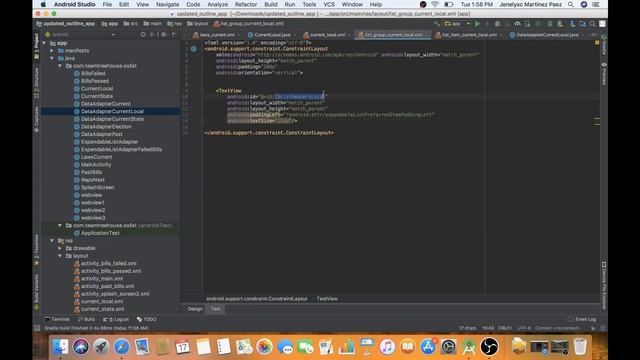
Task: Click the updated_outline_app breadcrumb
Action: [65, 24]
